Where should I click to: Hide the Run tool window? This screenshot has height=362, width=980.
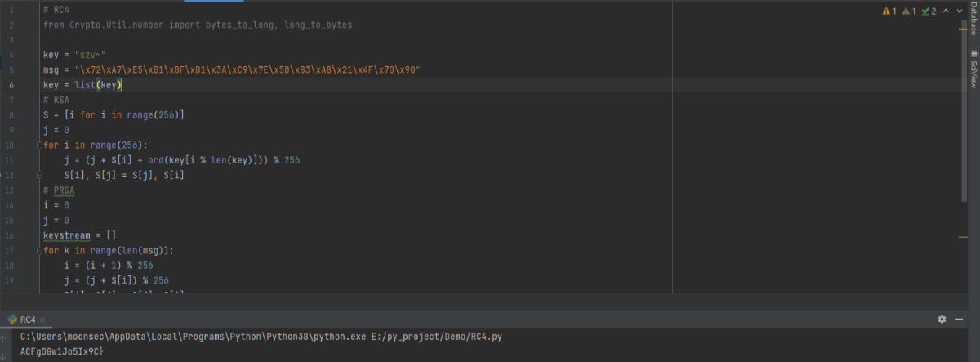(x=957, y=319)
